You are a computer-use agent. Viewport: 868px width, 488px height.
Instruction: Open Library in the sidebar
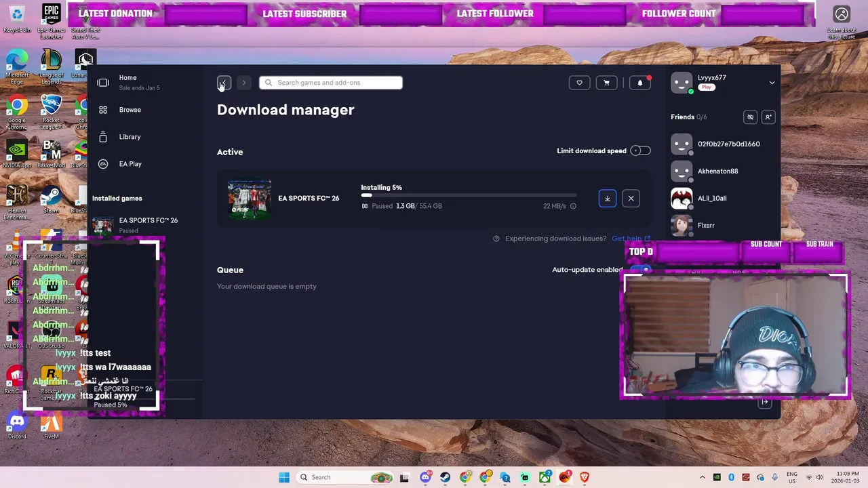[x=130, y=137]
